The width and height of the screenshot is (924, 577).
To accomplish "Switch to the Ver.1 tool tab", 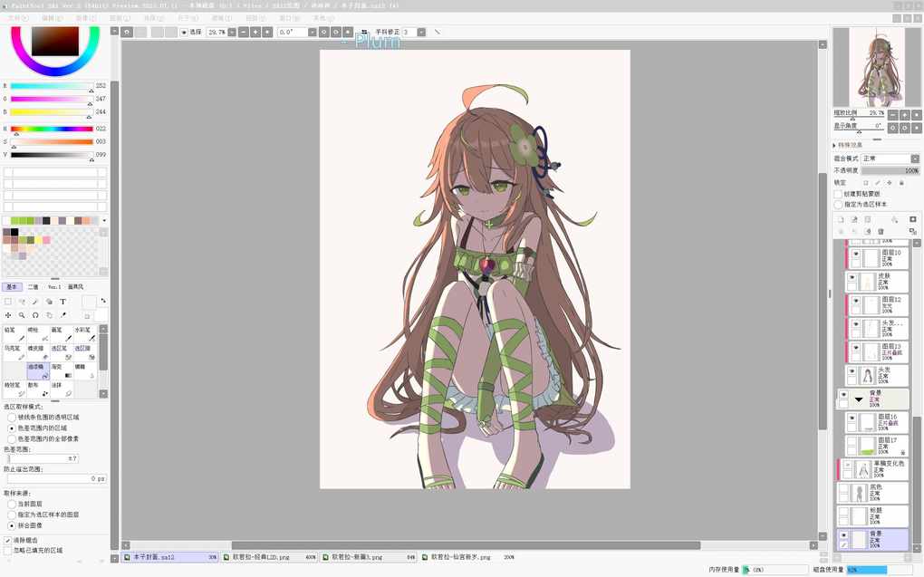I will tap(54, 287).
